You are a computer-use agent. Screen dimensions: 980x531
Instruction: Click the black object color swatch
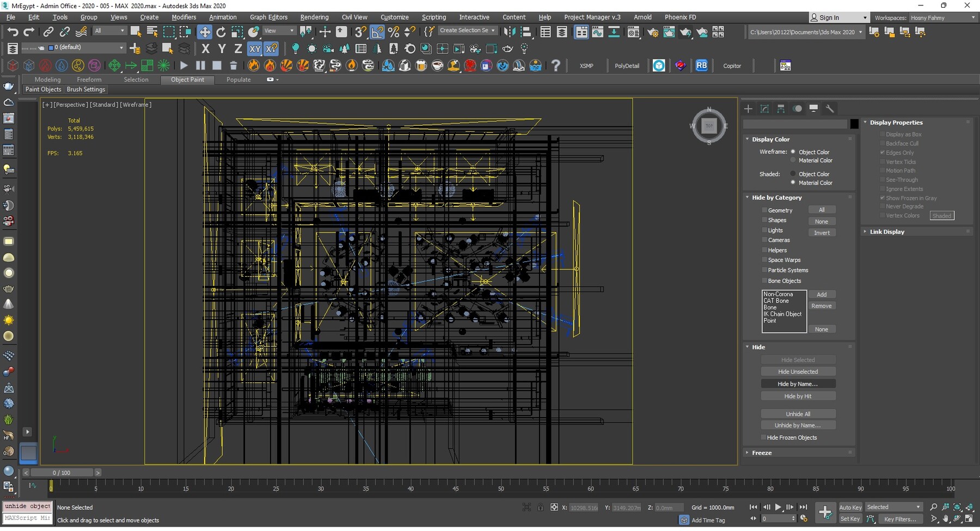coord(854,124)
